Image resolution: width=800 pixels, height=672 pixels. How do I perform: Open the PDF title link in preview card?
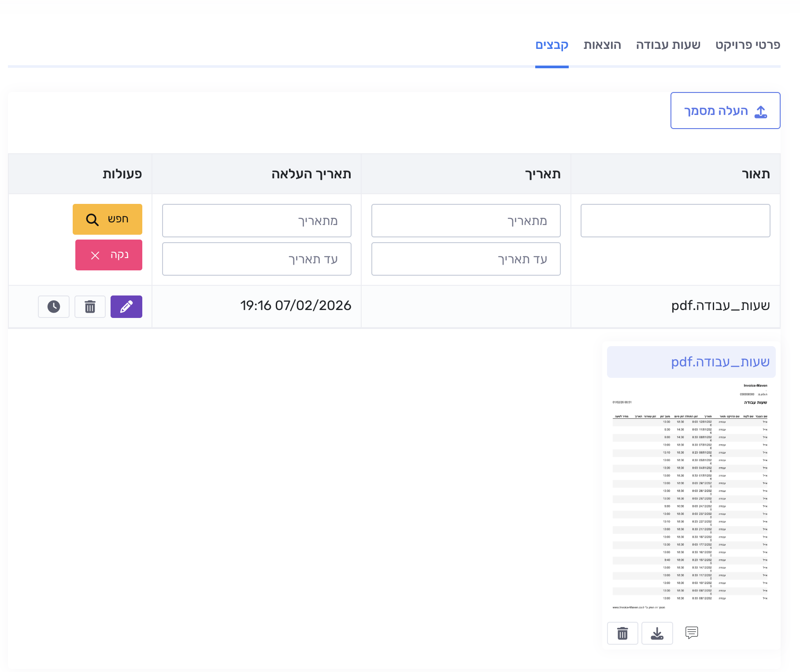pyautogui.click(x=720, y=362)
